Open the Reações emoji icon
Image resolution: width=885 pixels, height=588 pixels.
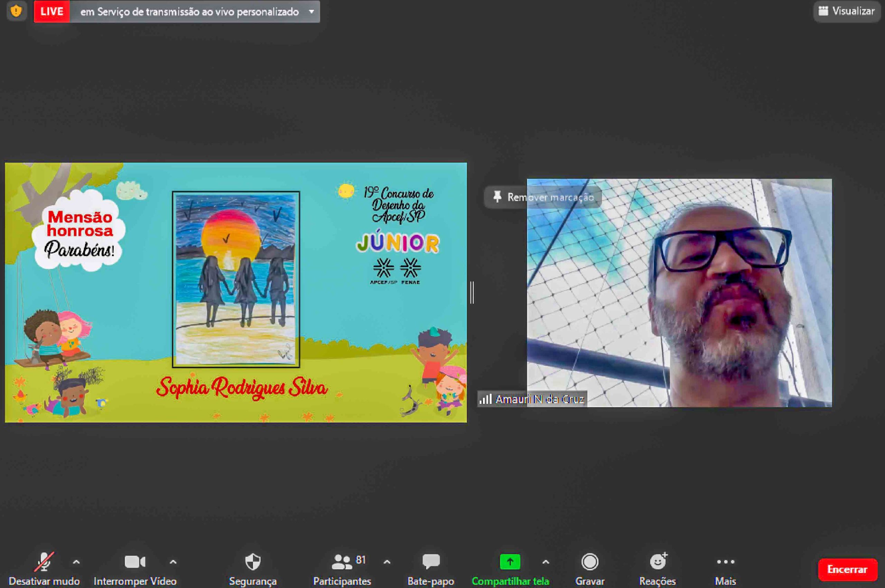(658, 562)
